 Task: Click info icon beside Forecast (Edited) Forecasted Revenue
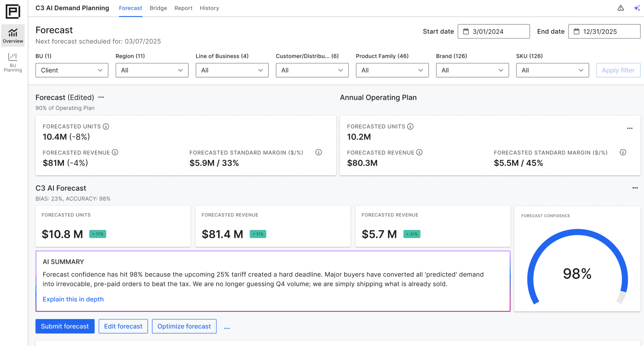(x=115, y=152)
